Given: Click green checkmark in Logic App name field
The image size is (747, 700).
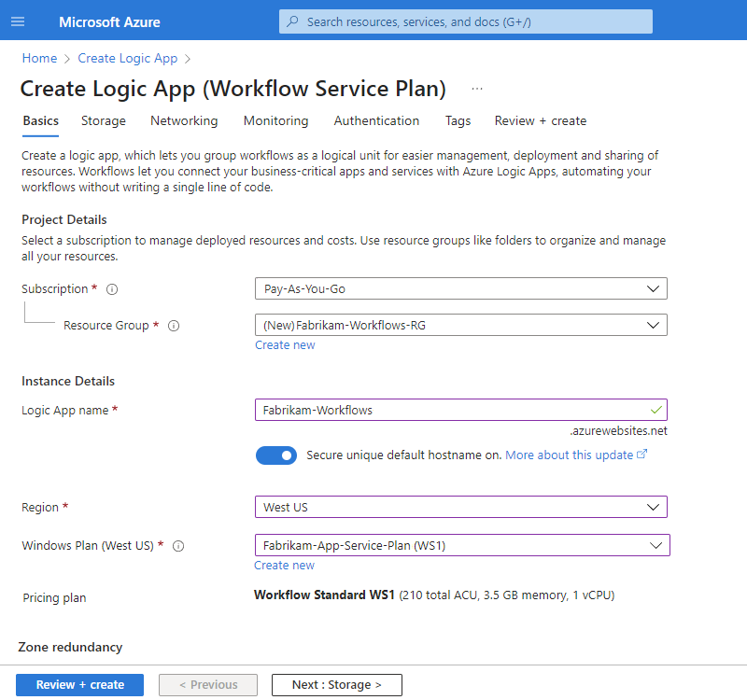Looking at the screenshot, I should coord(656,410).
